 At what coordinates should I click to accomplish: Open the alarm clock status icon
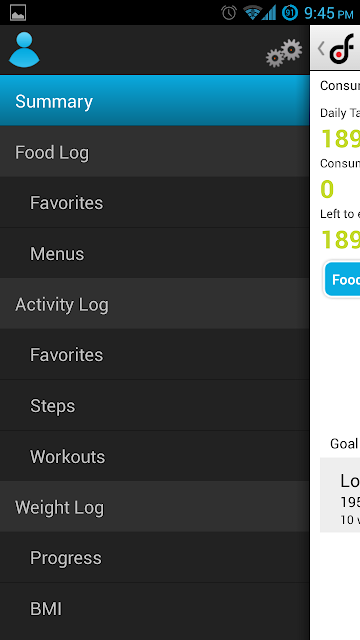coord(229,13)
